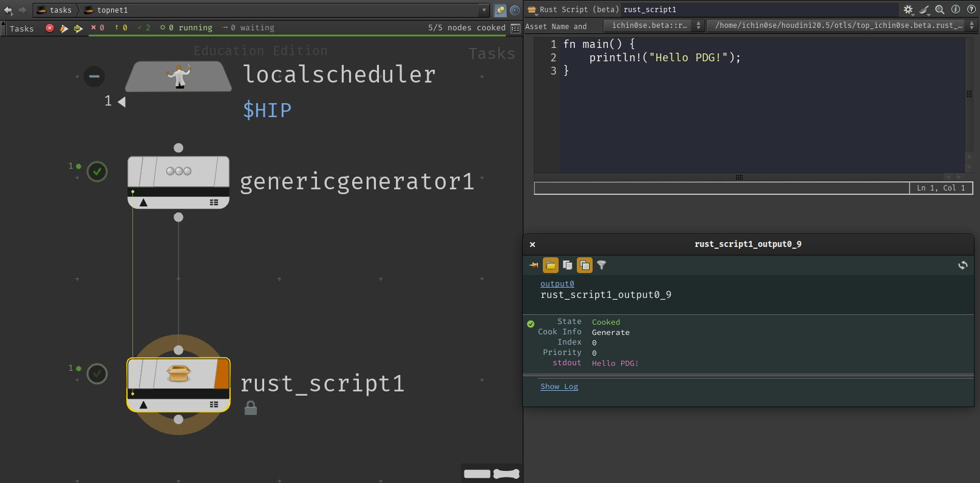The height and width of the screenshot is (483, 980).
Task: Filter by warning work items count
Action: point(121,28)
